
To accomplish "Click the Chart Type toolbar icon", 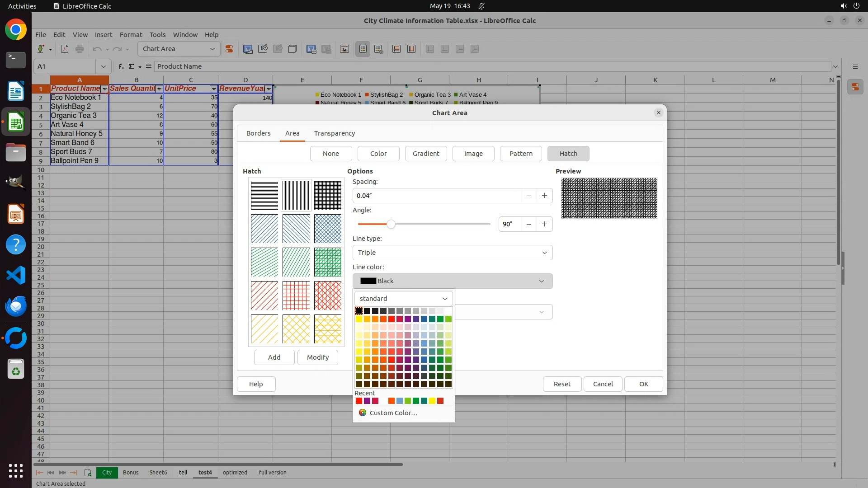I will pos(248,49).
